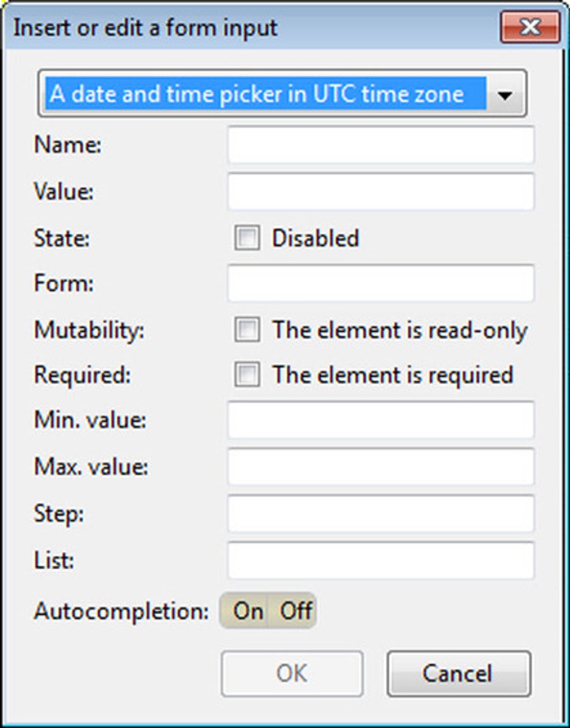Click the Cancel button
The height and width of the screenshot is (728, 570).
pos(458,673)
